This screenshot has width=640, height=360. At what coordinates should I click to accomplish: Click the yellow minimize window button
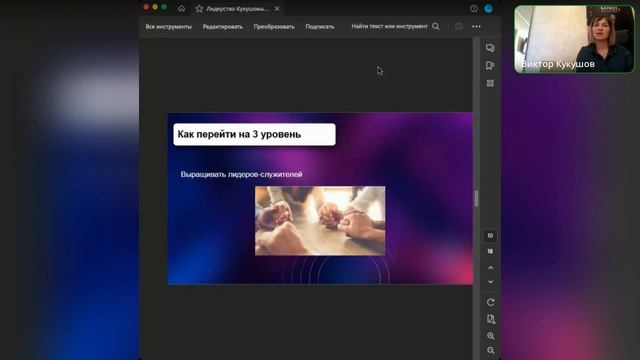point(155,7)
